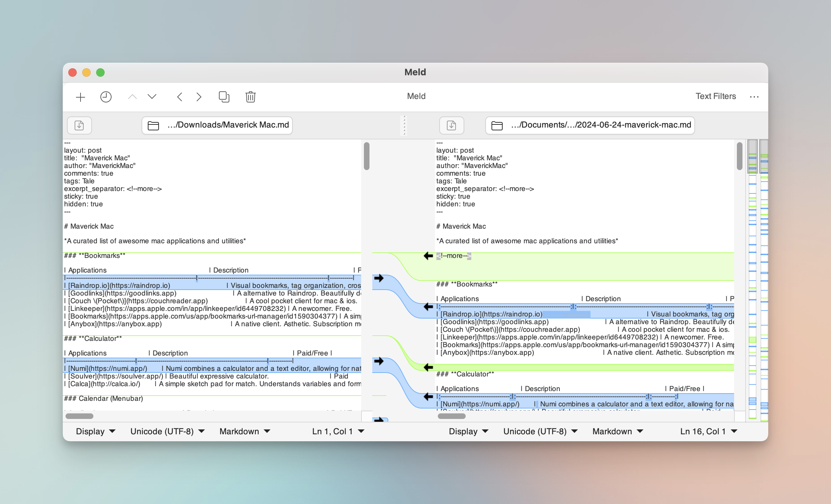Open left pane Ln 1, Col 1 dropdown
Image resolution: width=831 pixels, height=504 pixels.
click(338, 432)
